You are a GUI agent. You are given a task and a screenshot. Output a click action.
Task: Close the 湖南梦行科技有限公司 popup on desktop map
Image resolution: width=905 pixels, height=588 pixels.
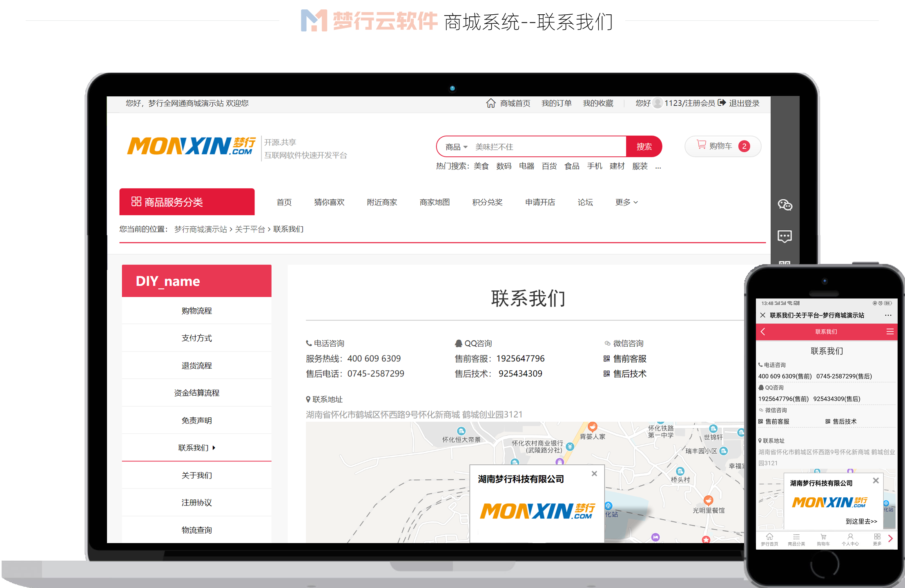click(x=594, y=474)
